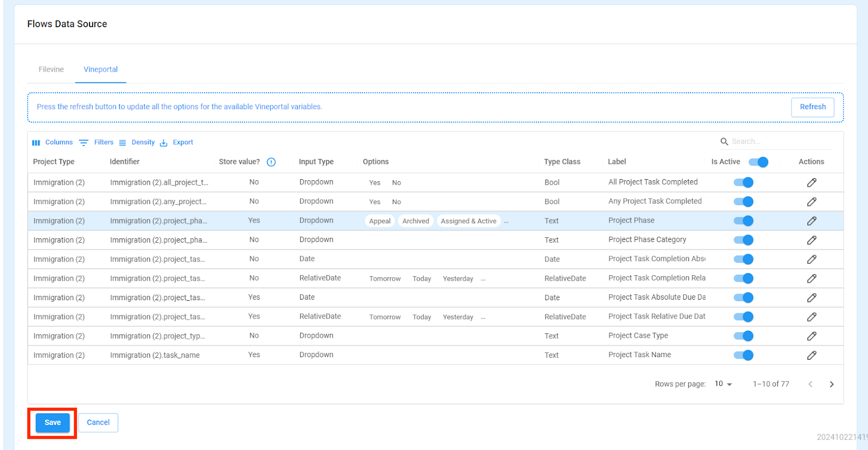868x450 pixels.
Task: Click the Store value? column header
Action: 239,162
